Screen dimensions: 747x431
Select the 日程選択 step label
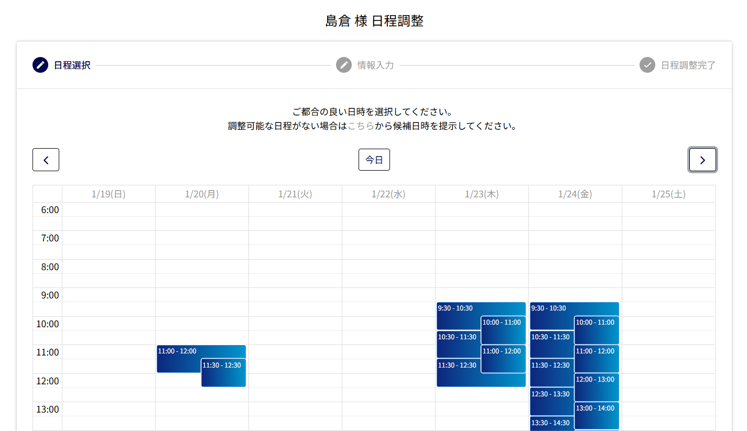click(72, 65)
